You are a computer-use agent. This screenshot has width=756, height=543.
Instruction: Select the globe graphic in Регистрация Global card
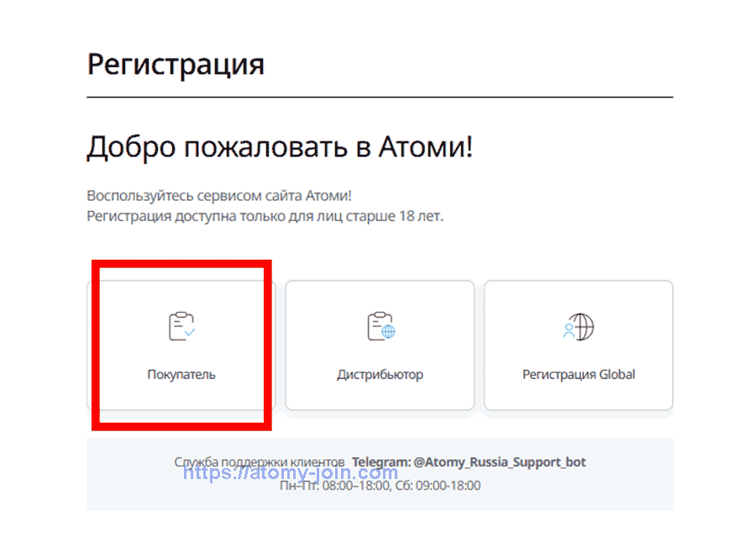pos(582,325)
